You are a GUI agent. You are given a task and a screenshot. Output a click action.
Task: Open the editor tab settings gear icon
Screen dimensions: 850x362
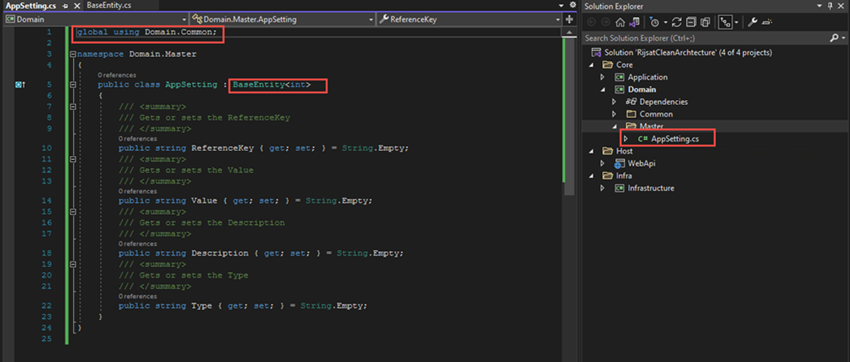[573, 5]
